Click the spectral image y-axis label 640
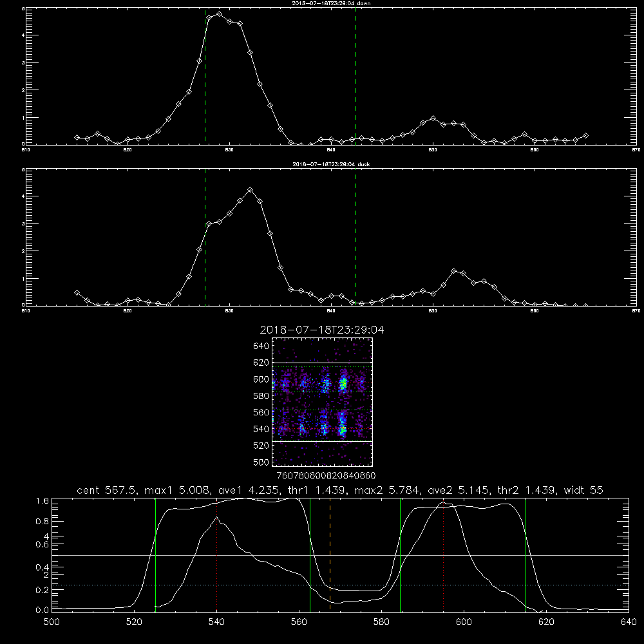The width and height of the screenshot is (644, 644). (261, 346)
